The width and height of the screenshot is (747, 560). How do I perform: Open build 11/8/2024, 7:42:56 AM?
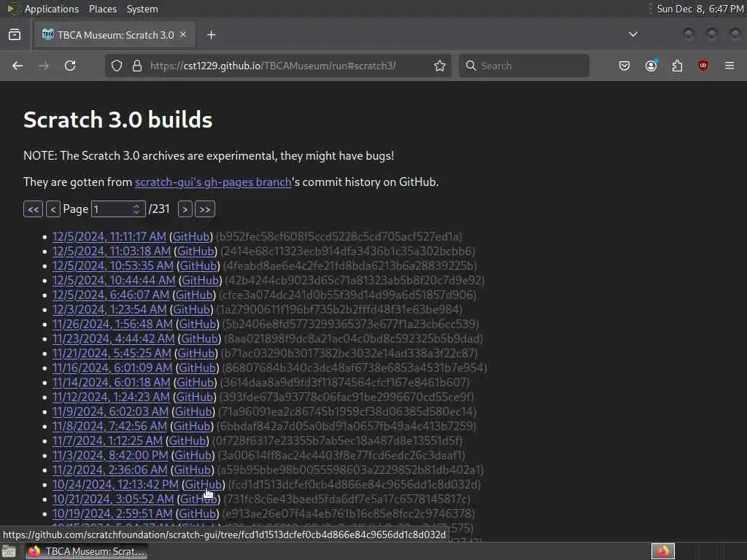[109, 426]
